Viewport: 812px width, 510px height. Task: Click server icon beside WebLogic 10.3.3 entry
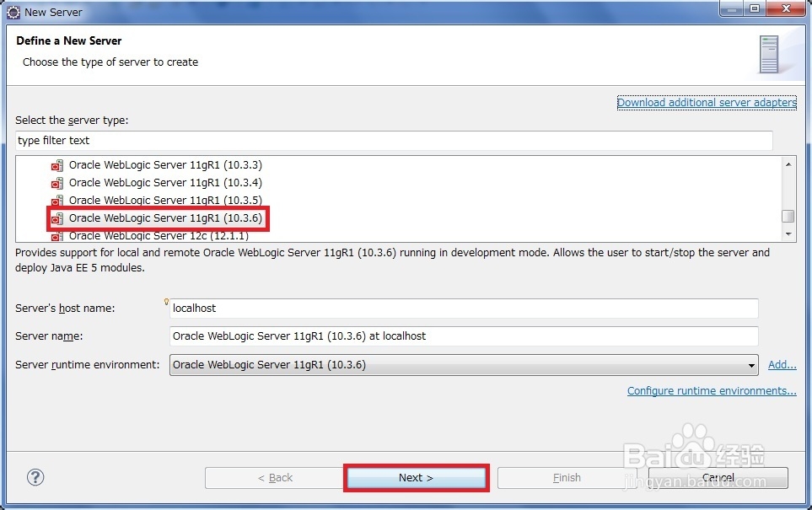(57, 165)
